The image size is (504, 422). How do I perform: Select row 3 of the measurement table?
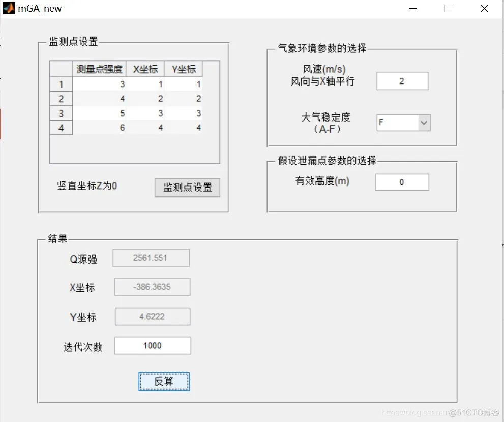[61, 113]
